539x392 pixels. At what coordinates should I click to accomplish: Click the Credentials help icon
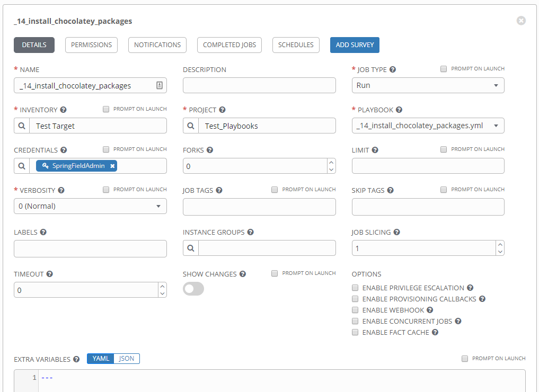(64, 150)
